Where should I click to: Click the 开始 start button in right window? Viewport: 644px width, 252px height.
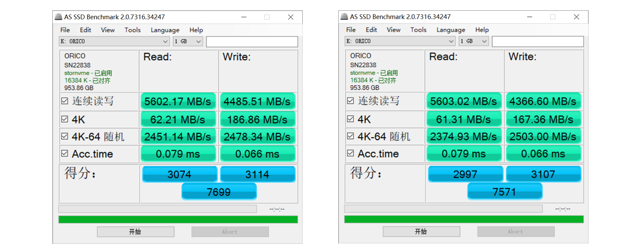pyautogui.click(x=421, y=231)
